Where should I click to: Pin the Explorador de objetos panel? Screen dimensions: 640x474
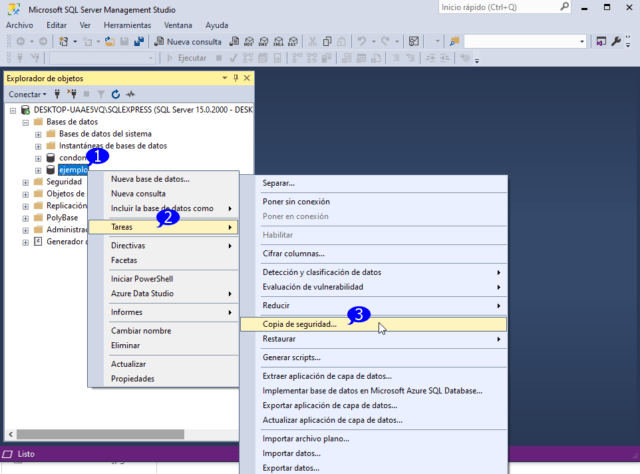[235, 78]
